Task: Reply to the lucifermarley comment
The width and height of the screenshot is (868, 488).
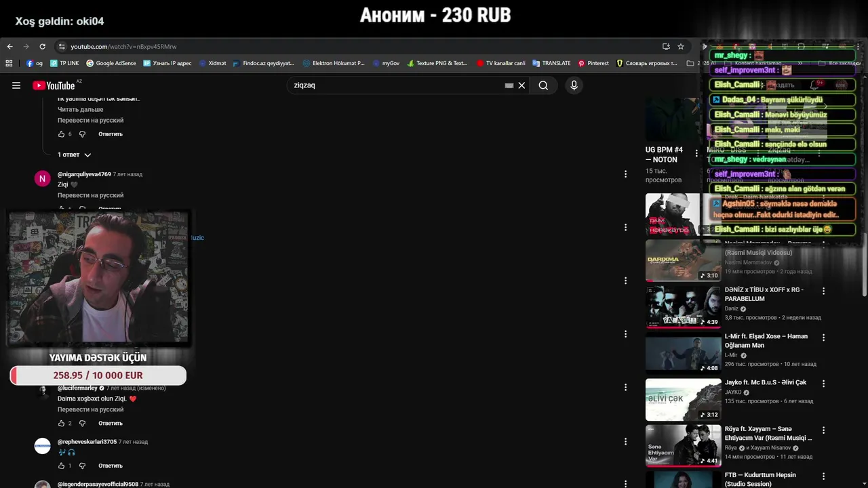Action: (x=111, y=424)
